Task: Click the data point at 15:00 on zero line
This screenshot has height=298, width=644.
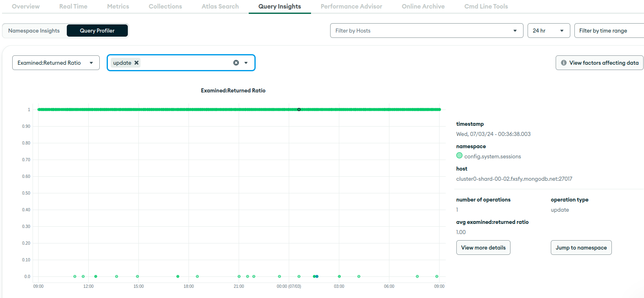Action: (138, 276)
